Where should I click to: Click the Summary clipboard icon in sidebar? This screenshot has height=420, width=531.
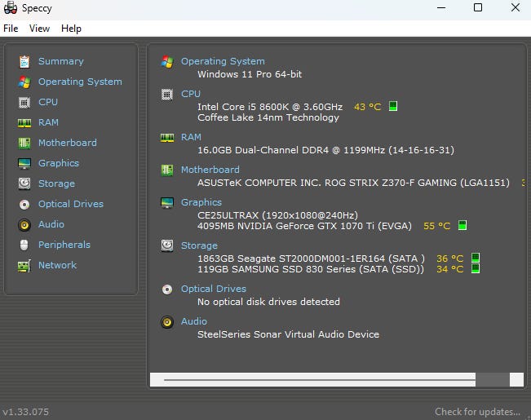point(24,62)
